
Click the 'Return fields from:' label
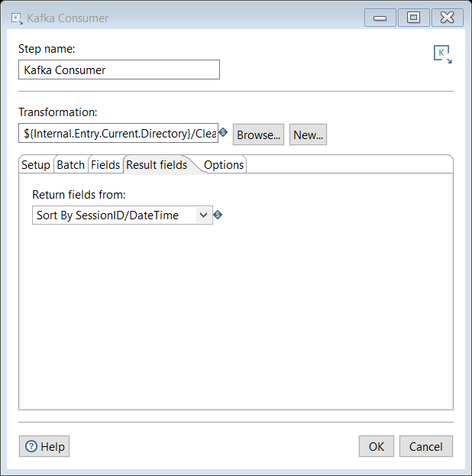(x=79, y=195)
